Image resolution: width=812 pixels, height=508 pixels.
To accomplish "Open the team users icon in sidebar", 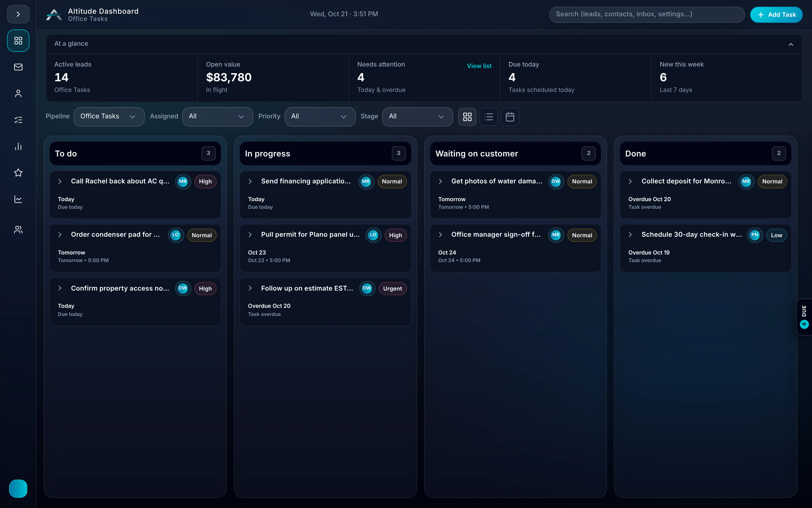I will coord(18,230).
